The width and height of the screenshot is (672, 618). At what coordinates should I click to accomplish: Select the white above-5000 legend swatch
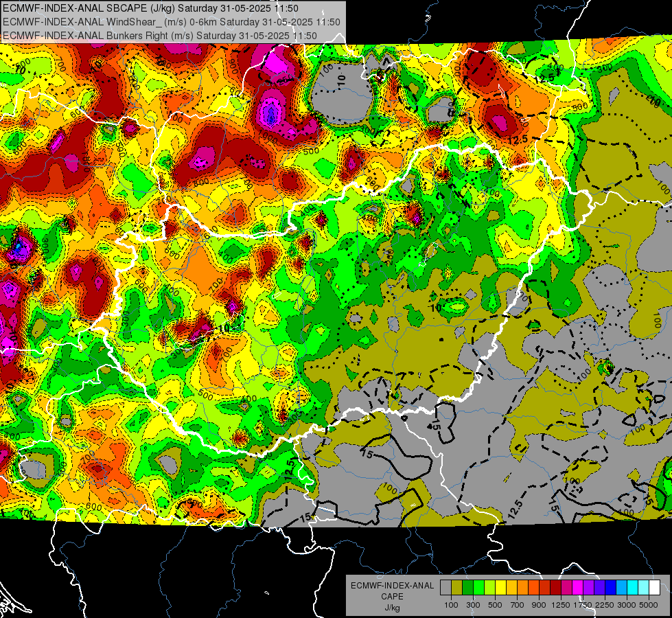point(654,588)
